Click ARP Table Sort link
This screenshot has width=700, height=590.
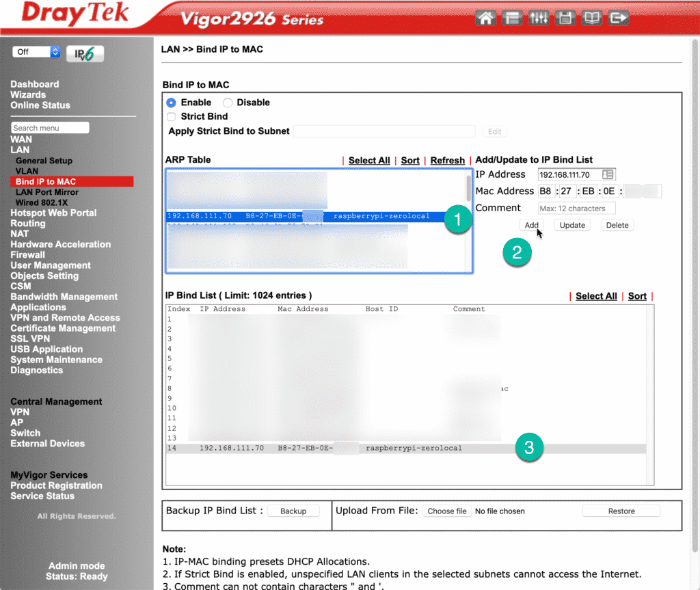pos(410,161)
